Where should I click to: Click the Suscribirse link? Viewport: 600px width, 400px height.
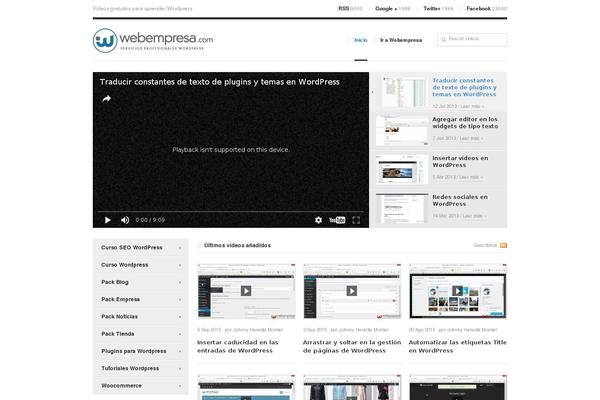485,245
